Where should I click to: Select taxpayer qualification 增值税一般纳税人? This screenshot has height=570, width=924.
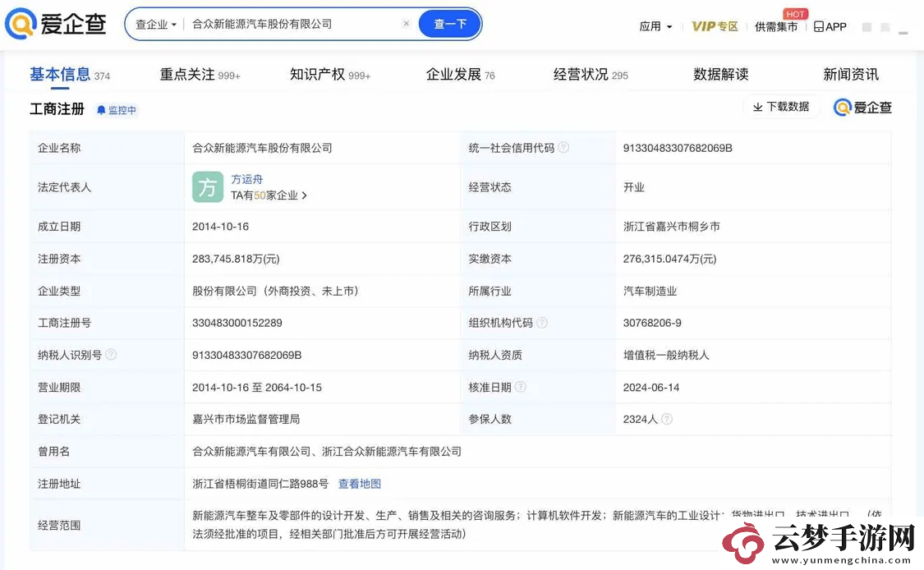pyautogui.click(x=666, y=356)
